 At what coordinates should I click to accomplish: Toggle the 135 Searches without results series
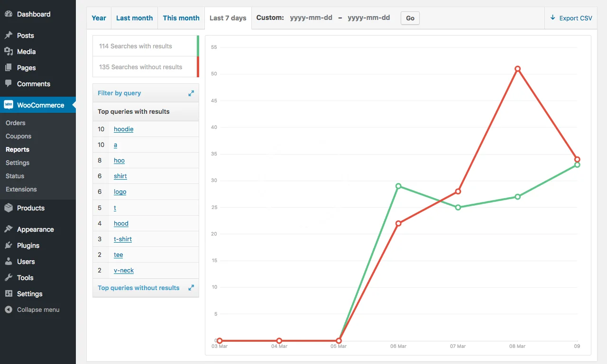tap(145, 67)
